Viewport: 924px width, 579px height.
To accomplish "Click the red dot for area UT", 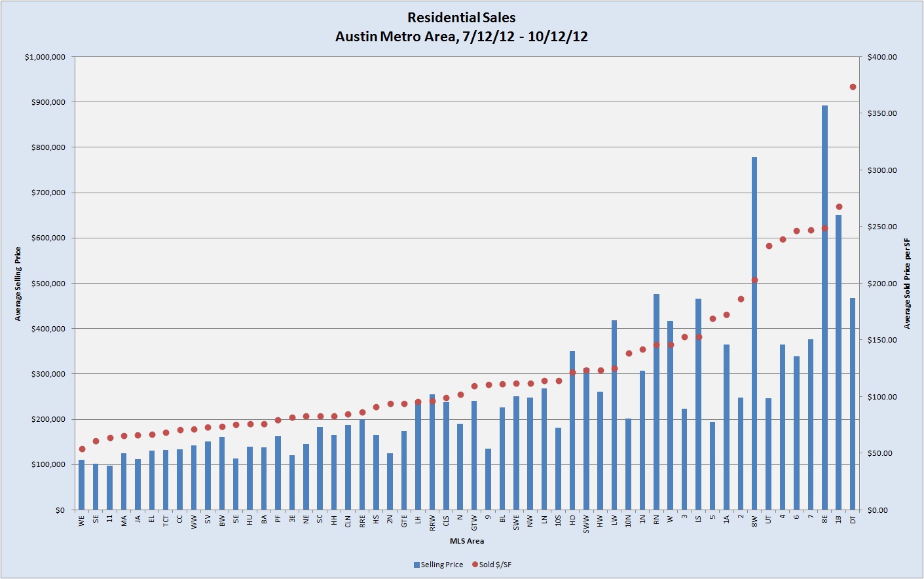I will coord(769,246).
